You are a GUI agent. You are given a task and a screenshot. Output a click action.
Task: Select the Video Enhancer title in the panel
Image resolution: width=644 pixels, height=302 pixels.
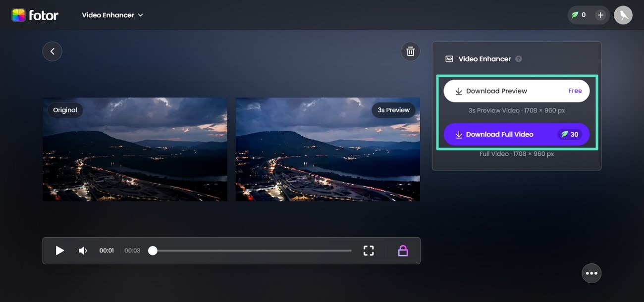(x=484, y=58)
